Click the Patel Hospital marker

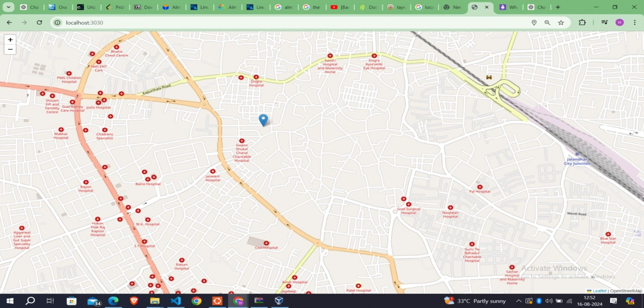[x=358, y=285]
